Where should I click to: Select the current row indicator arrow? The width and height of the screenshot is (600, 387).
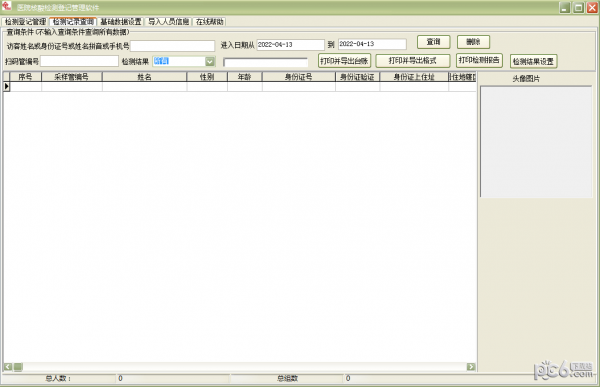pos(7,87)
